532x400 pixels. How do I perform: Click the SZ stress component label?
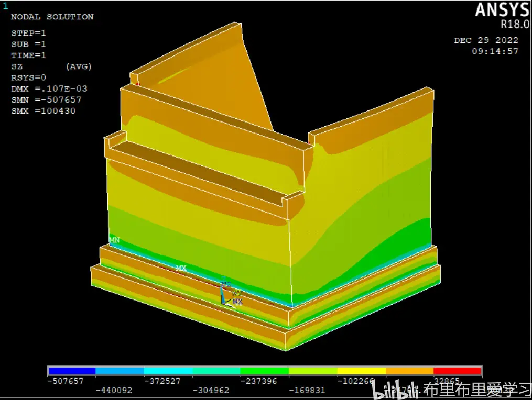pyautogui.click(x=17, y=66)
